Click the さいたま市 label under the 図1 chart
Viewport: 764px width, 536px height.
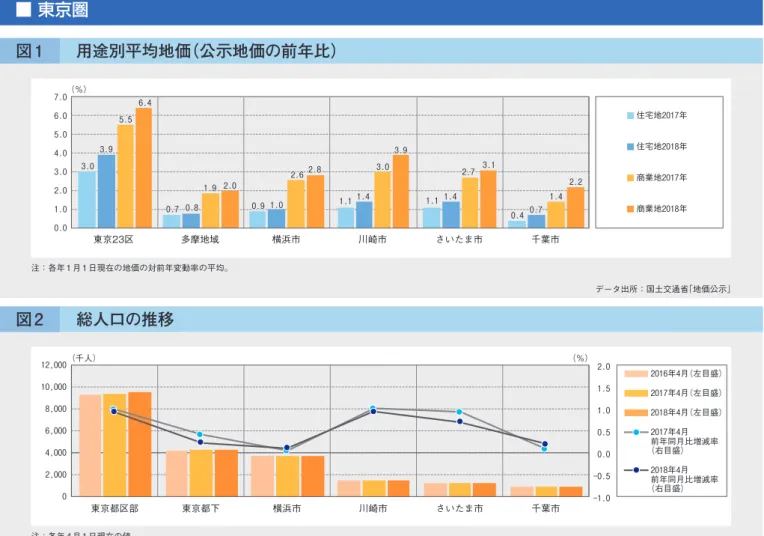tap(459, 239)
